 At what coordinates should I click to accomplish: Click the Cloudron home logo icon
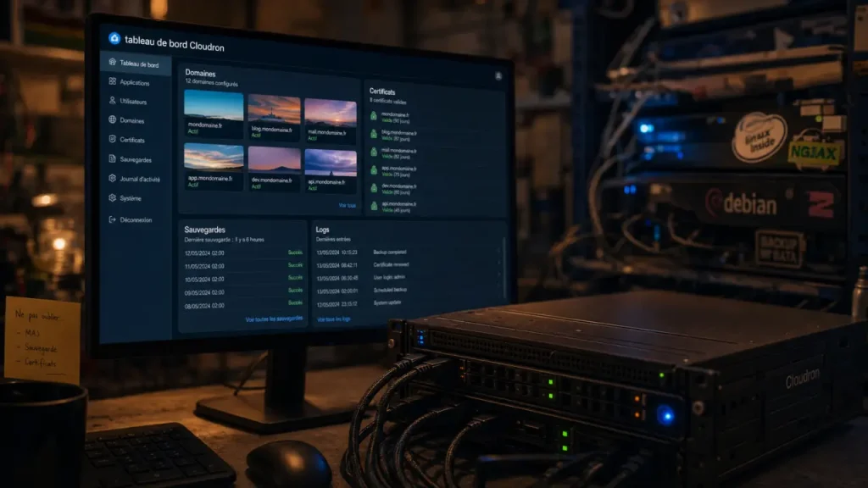(x=114, y=37)
